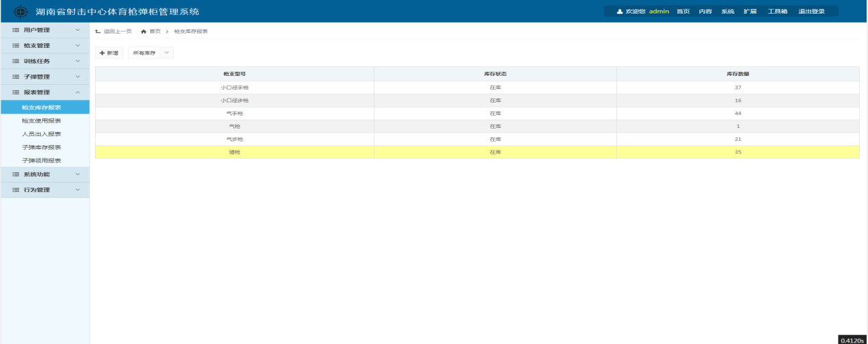
Task: Open the 工具箱 top menu item
Action: (x=777, y=12)
